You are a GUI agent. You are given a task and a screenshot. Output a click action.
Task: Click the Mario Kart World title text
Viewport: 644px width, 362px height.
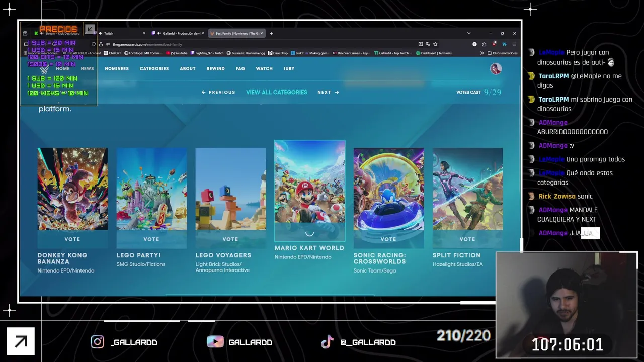(x=309, y=248)
